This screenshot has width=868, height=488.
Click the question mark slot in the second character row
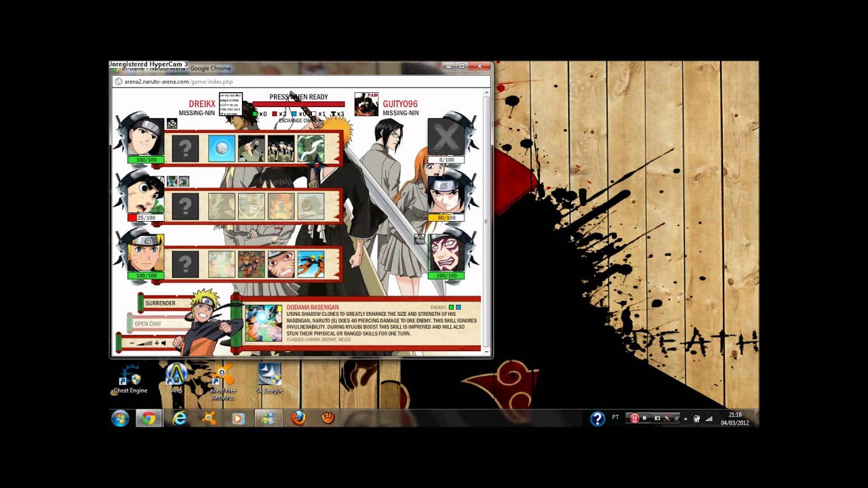pyautogui.click(x=185, y=206)
